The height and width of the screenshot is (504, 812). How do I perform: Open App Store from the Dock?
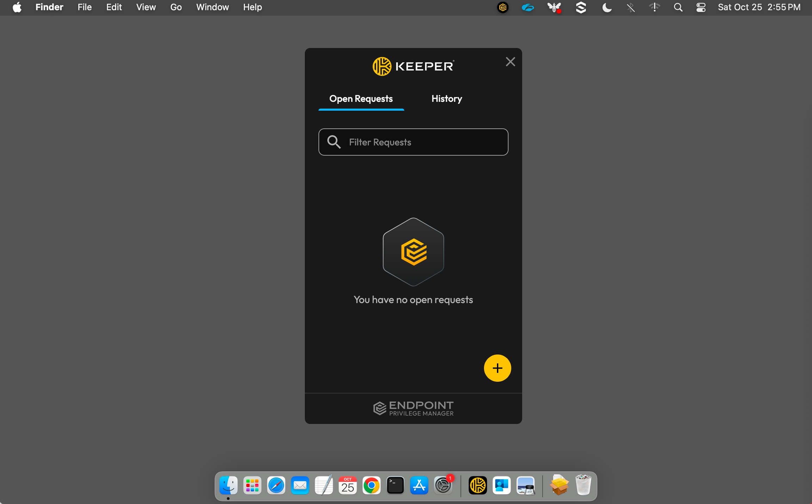click(x=419, y=486)
